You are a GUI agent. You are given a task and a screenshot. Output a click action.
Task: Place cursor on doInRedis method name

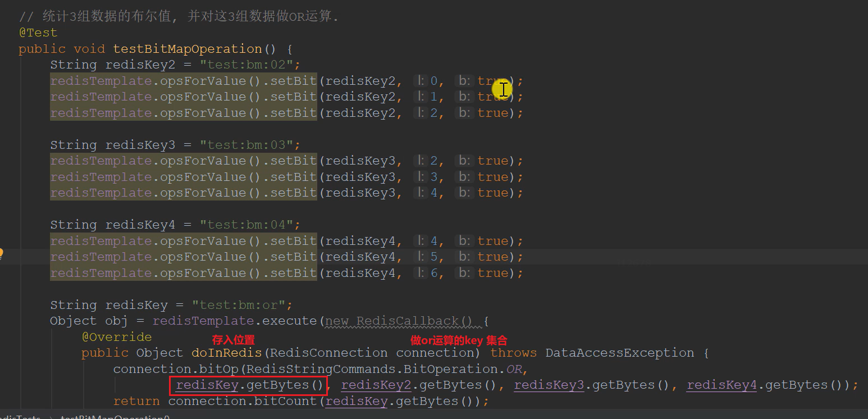[227, 353]
